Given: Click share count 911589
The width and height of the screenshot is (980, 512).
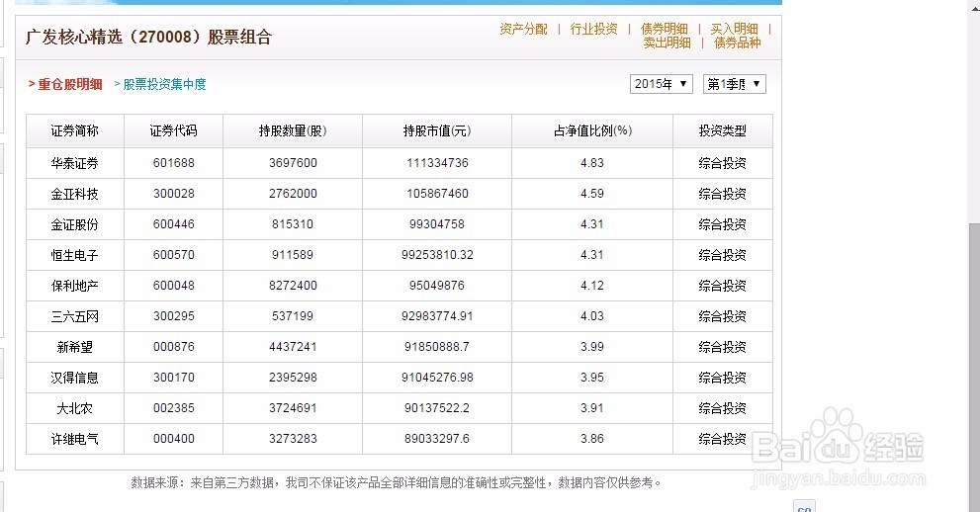Looking at the screenshot, I should click(293, 255).
